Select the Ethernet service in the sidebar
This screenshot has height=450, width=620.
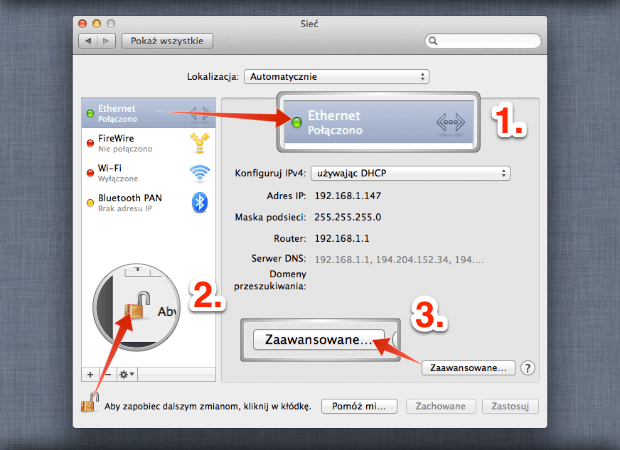click(x=149, y=113)
